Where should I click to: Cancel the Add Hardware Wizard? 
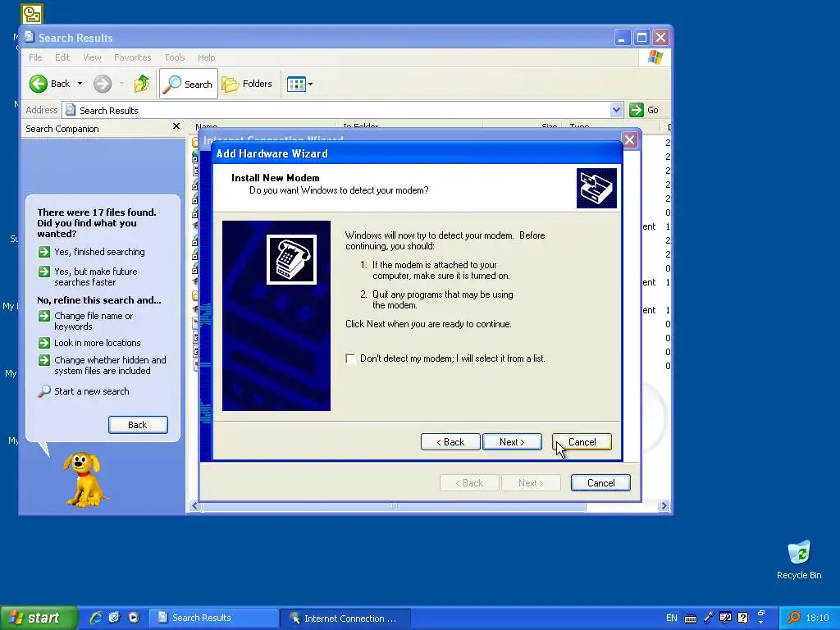(x=582, y=442)
